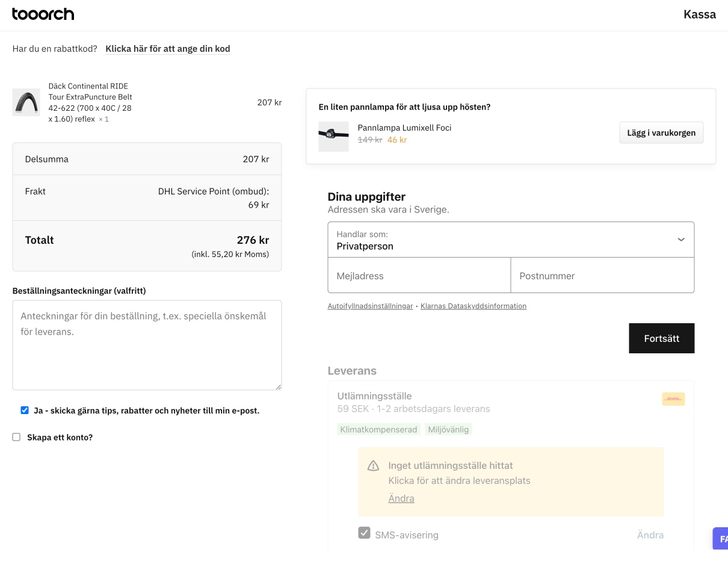
Task: Open the discount code entry link
Action: click(167, 49)
